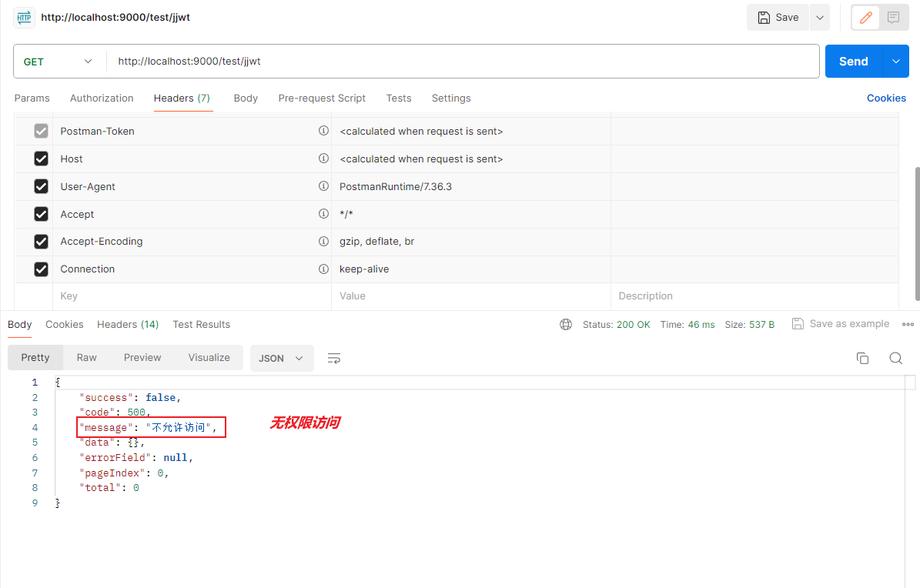
Task: Open the JSON response format dropdown
Action: 282,358
